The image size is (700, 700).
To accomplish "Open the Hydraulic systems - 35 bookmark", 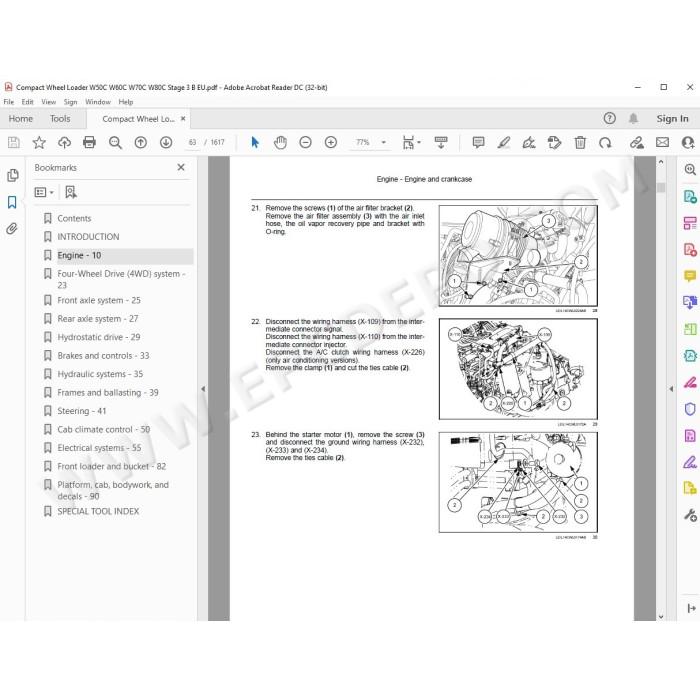I will (100, 374).
